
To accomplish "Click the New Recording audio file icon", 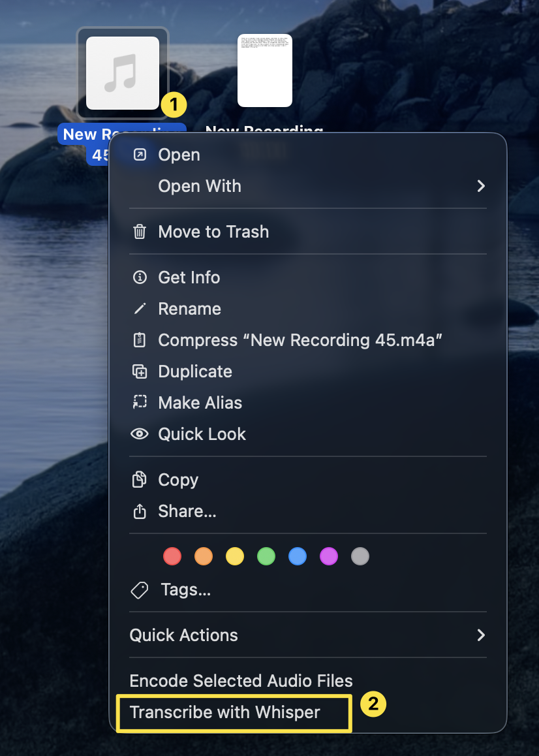I will coord(123,73).
